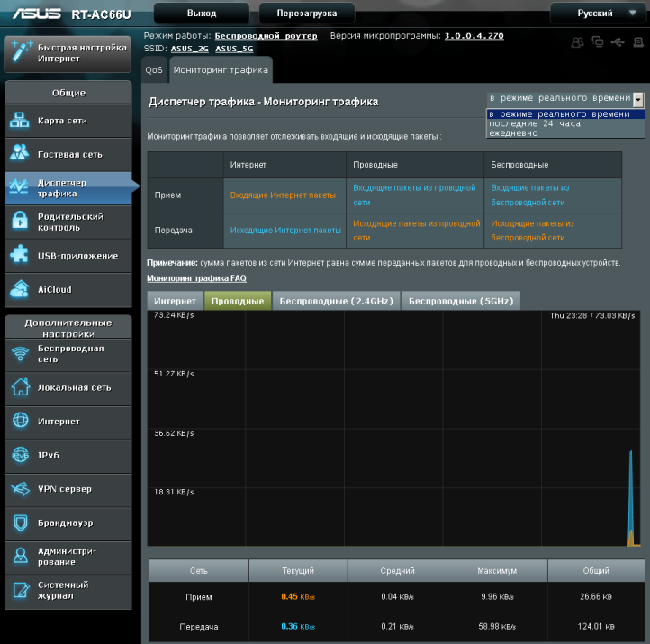The width and height of the screenshot is (650, 644).
Task: Click firmware version 3.0.0.4.270 link
Action: [x=474, y=36]
